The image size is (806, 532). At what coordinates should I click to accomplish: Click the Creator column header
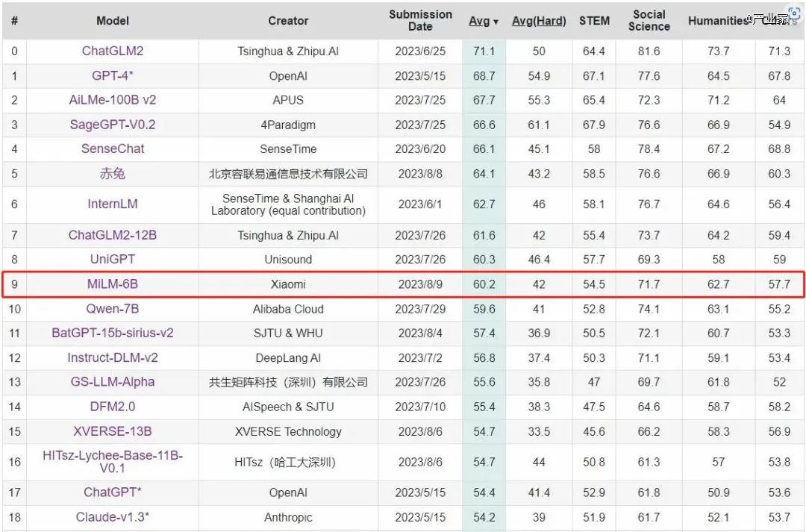tap(288, 21)
